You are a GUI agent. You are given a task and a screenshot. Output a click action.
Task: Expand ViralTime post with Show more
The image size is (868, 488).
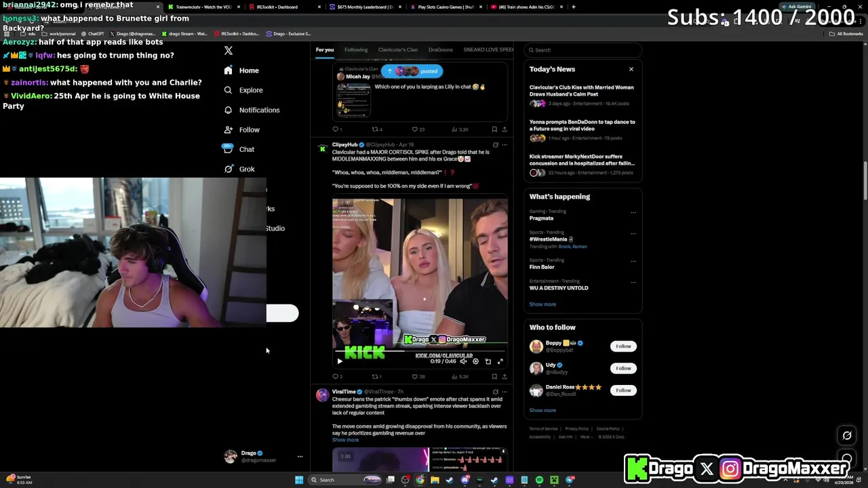345,440
